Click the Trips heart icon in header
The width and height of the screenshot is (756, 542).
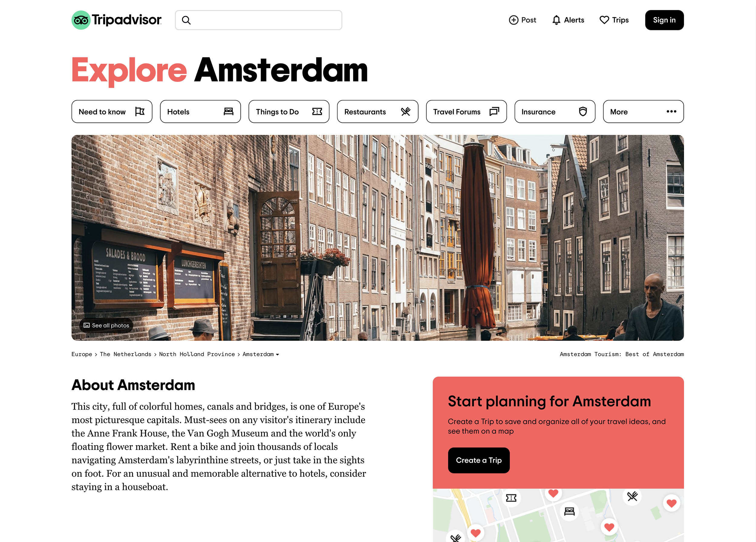click(x=604, y=20)
